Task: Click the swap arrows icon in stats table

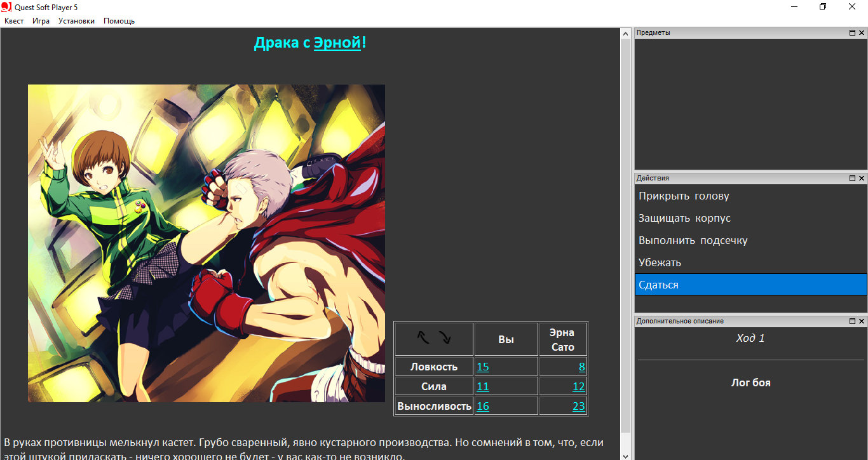Action: (x=434, y=338)
